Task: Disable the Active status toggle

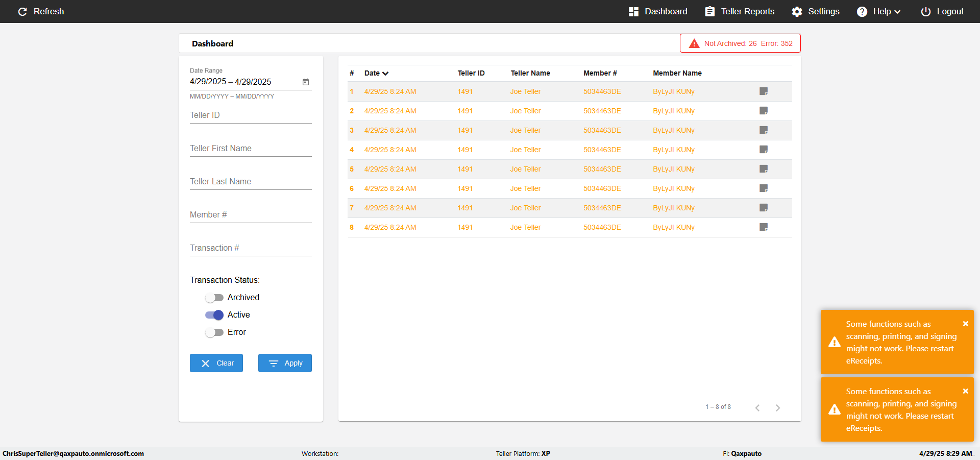Action: tap(214, 315)
